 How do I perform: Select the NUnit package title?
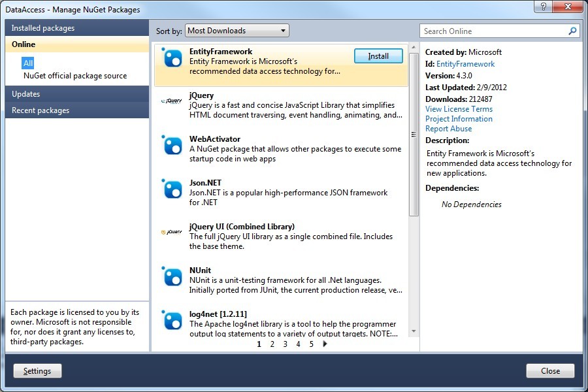200,270
